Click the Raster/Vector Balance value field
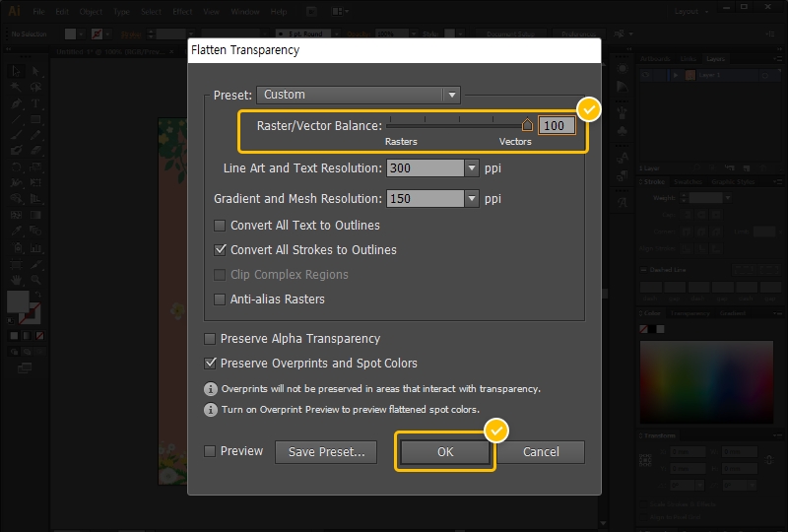The height and width of the screenshot is (532, 788). [x=557, y=126]
